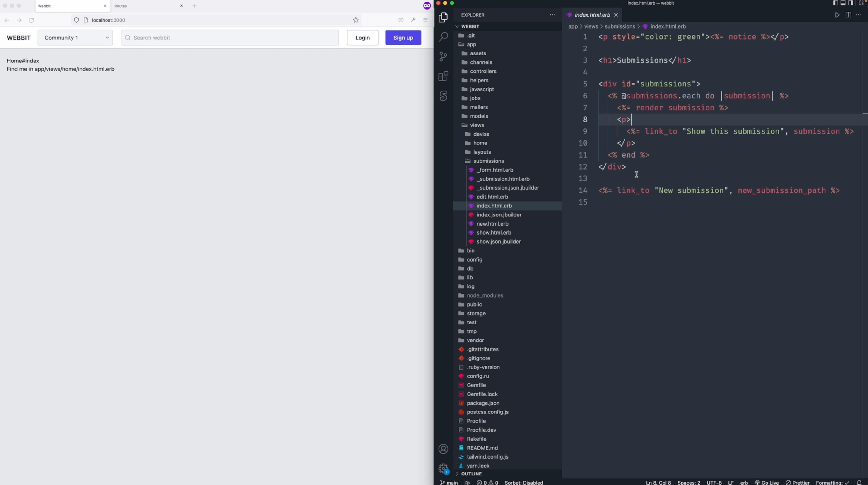Open the Search view in activity bar

coord(443,37)
